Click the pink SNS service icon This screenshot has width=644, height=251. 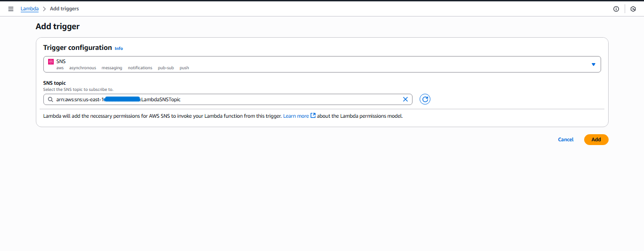pyautogui.click(x=51, y=62)
